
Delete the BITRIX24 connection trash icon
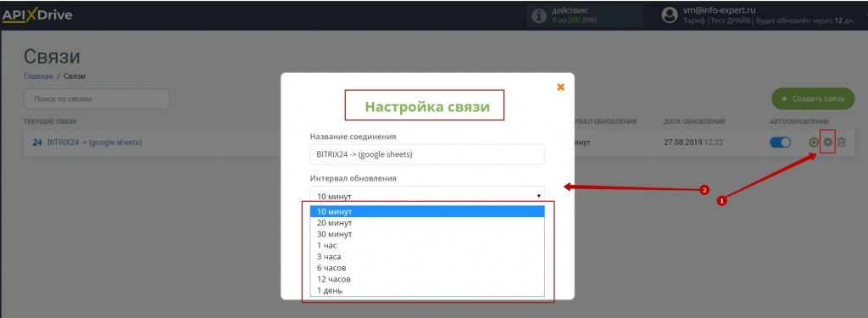pyautogui.click(x=842, y=142)
